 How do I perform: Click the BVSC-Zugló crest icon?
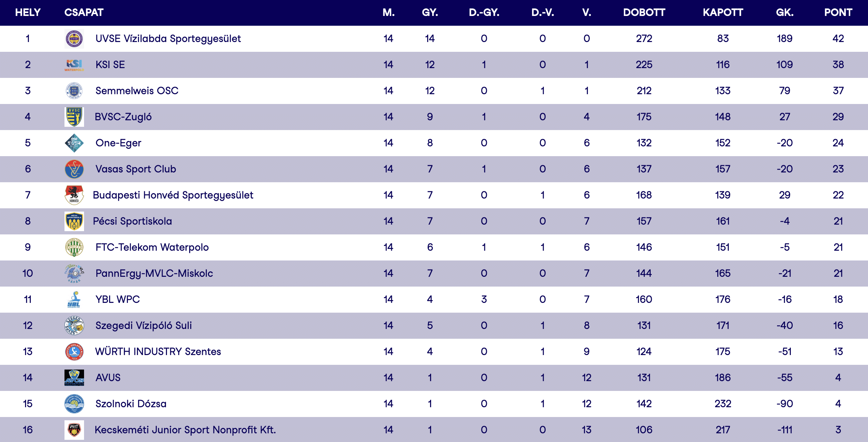pos(74,117)
